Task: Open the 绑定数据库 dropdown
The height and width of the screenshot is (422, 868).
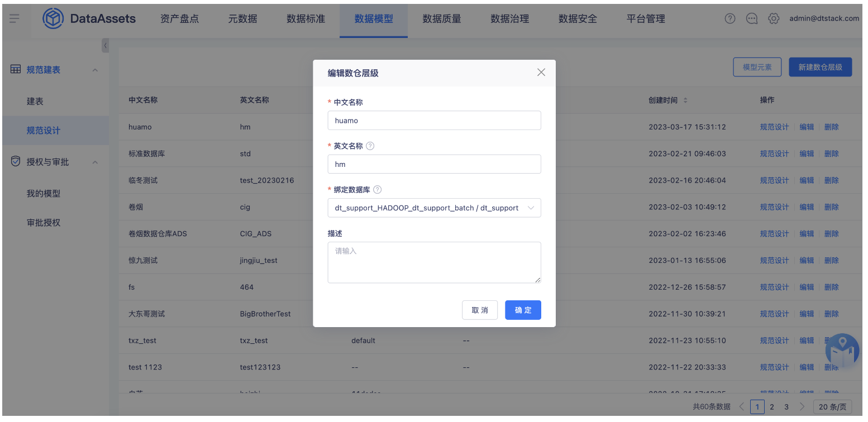Action: tap(434, 208)
